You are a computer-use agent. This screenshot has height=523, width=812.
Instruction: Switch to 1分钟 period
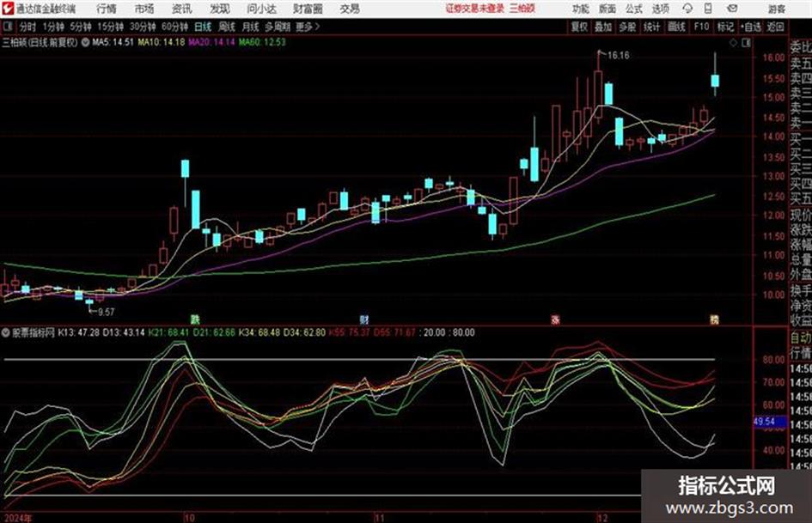tap(53, 27)
